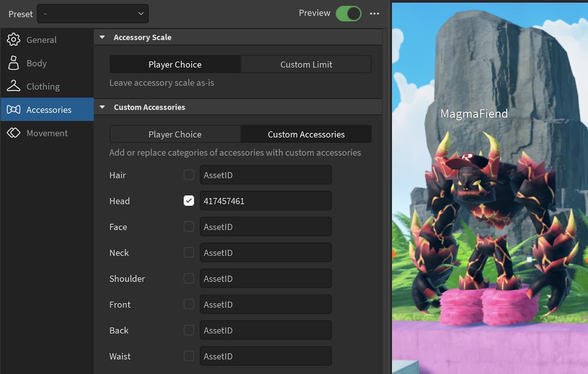Viewport: 588px width, 374px height.
Task: Collapse the Custom Accessories section
Action: click(x=102, y=107)
